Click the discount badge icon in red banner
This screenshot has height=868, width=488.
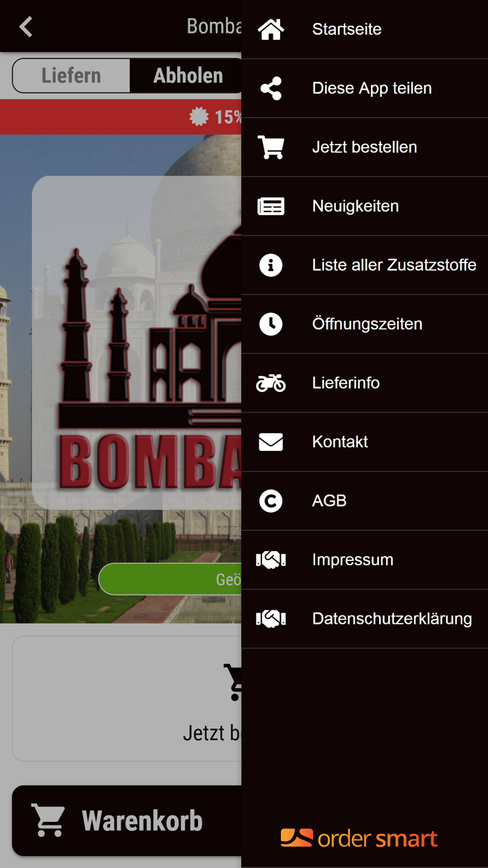(x=199, y=117)
